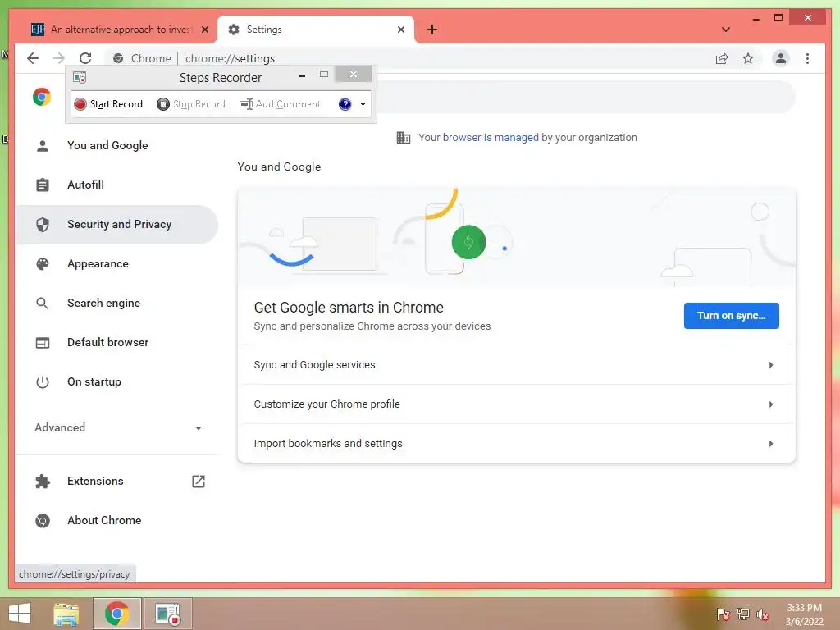Open Steps Recorder help icon
The width and height of the screenshot is (840, 630).
click(345, 104)
